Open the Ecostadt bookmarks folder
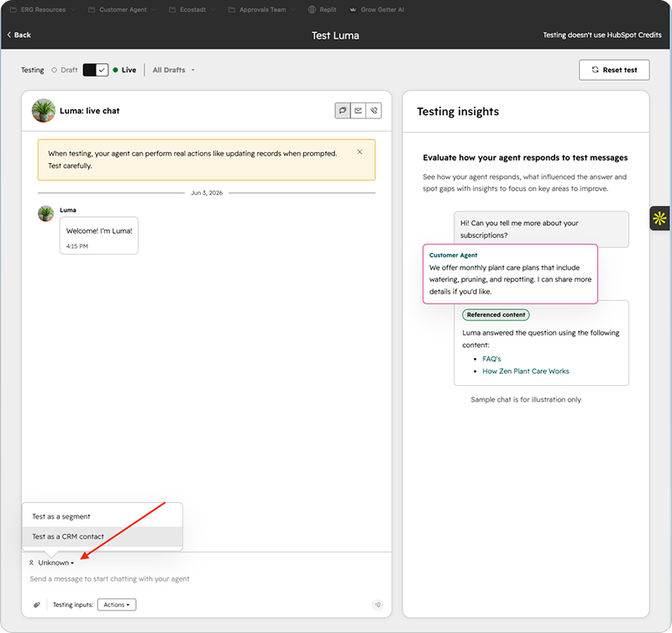 pos(192,9)
